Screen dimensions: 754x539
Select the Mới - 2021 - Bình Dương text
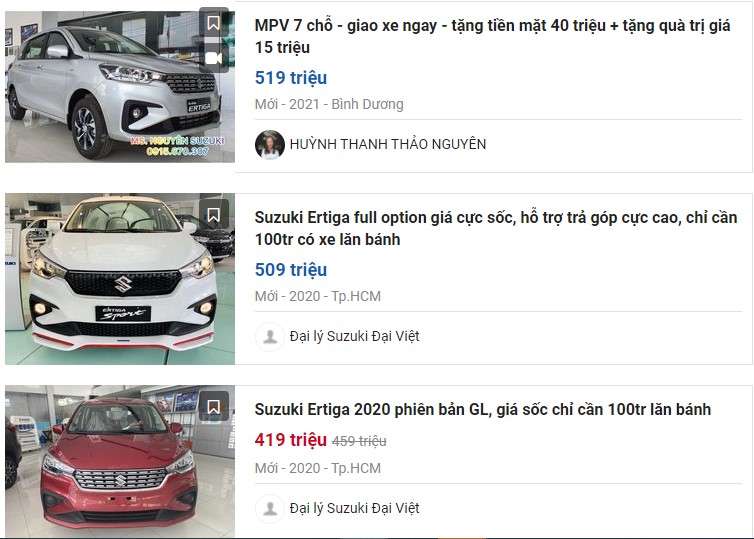[x=329, y=104]
